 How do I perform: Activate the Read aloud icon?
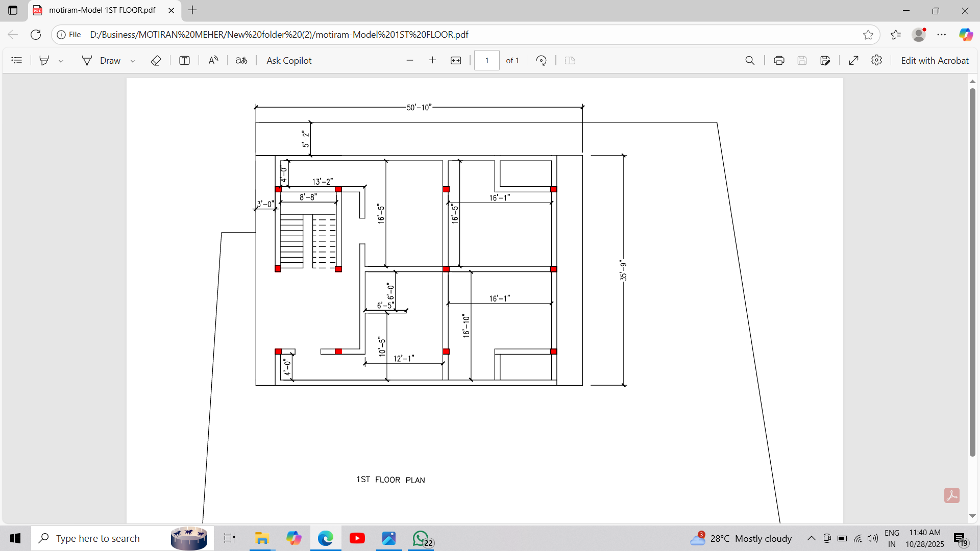coord(213,61)
